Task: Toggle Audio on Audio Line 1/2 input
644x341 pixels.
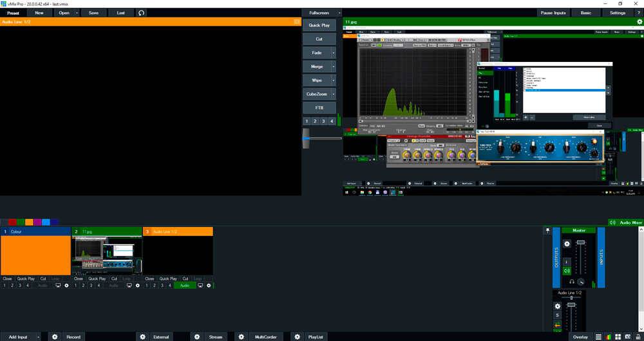Action: [184, 285]
